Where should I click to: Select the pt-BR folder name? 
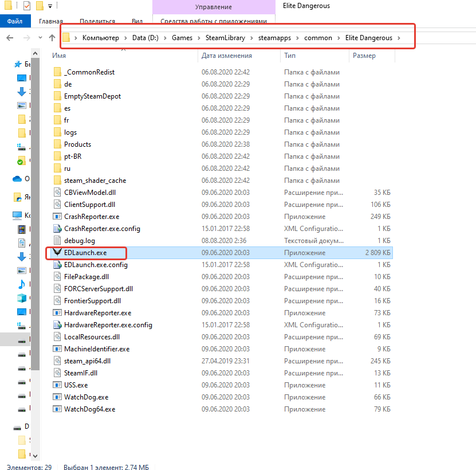[x=73, y=156]
